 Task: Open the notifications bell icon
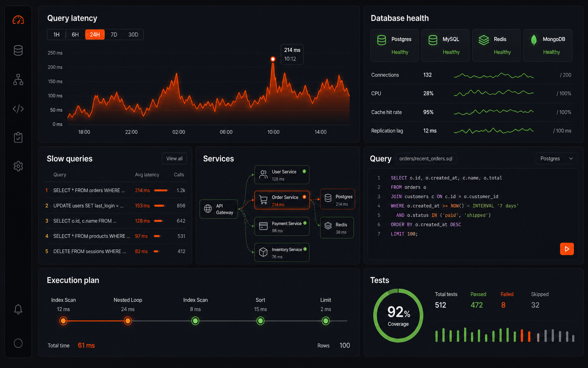tap(18, 309)
